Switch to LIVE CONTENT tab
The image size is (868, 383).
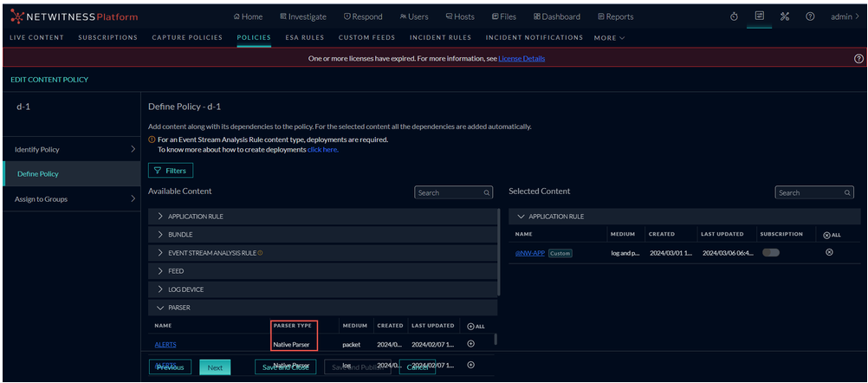click(x=37, y=37)
